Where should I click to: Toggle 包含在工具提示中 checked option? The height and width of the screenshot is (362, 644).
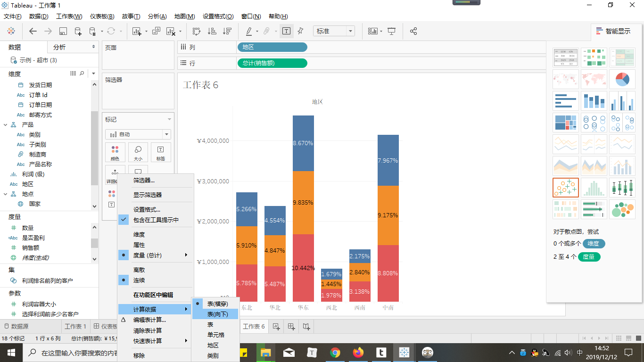coord(156,220)
